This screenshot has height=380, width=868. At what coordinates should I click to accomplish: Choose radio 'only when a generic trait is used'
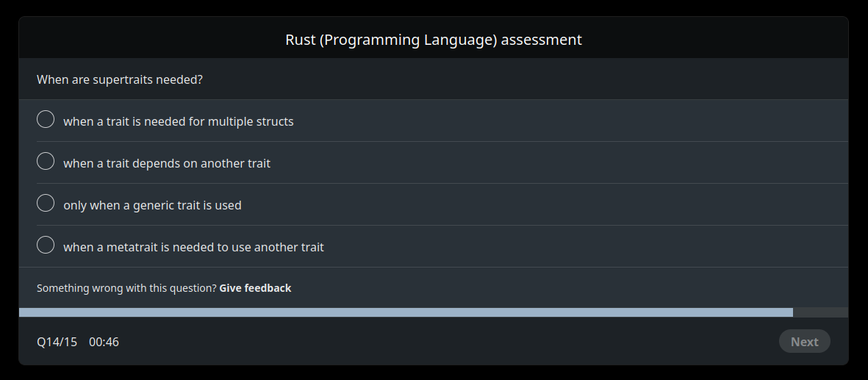coord(46,204)
